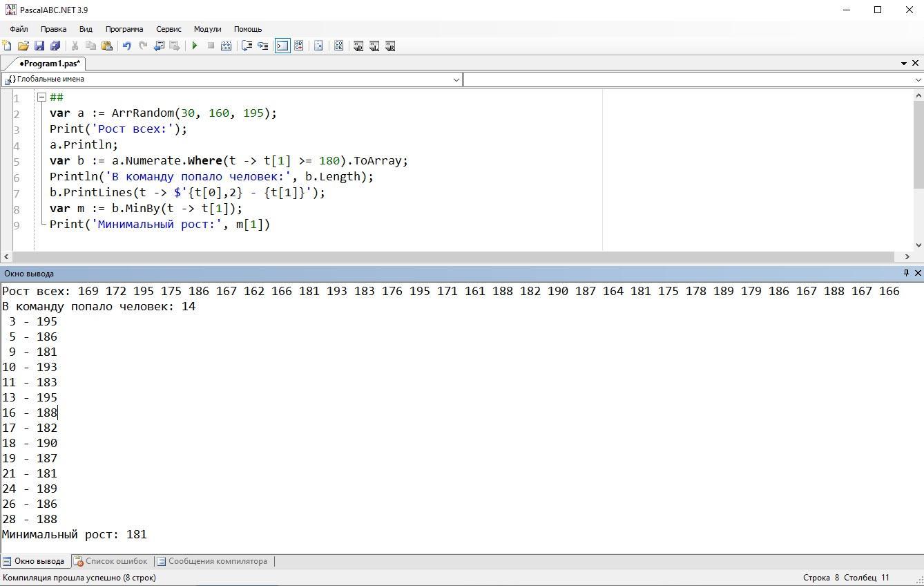Image resolution: width=924 pixels, height=586 pixels.
Task: Switch to the Список ошибок tab
Action: [x=110, y=561]
